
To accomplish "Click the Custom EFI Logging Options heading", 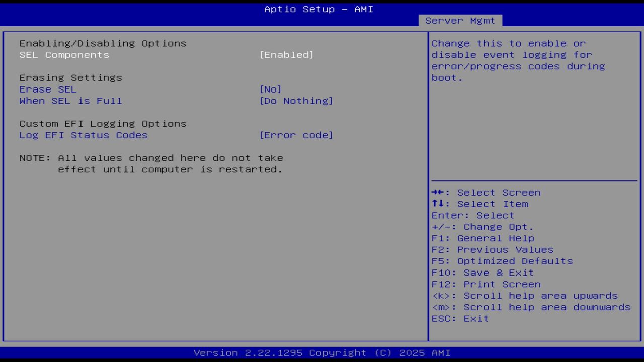I will point(103,123).
